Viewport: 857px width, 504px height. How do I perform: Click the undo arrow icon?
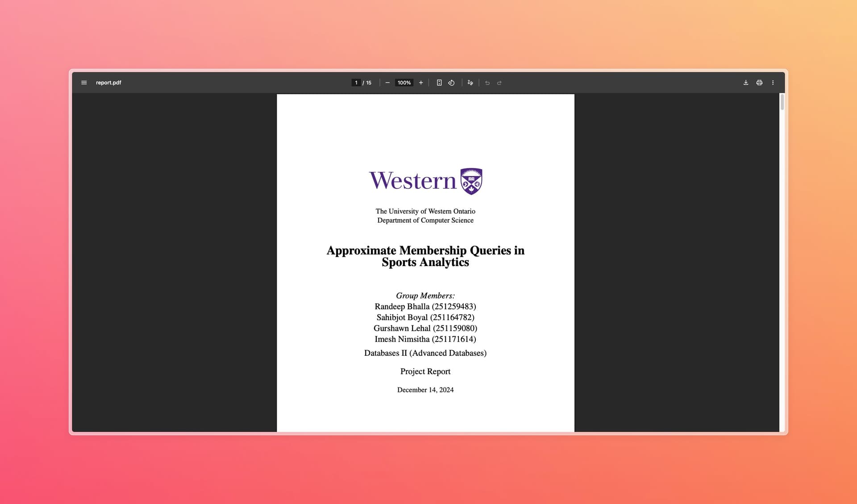487,83
